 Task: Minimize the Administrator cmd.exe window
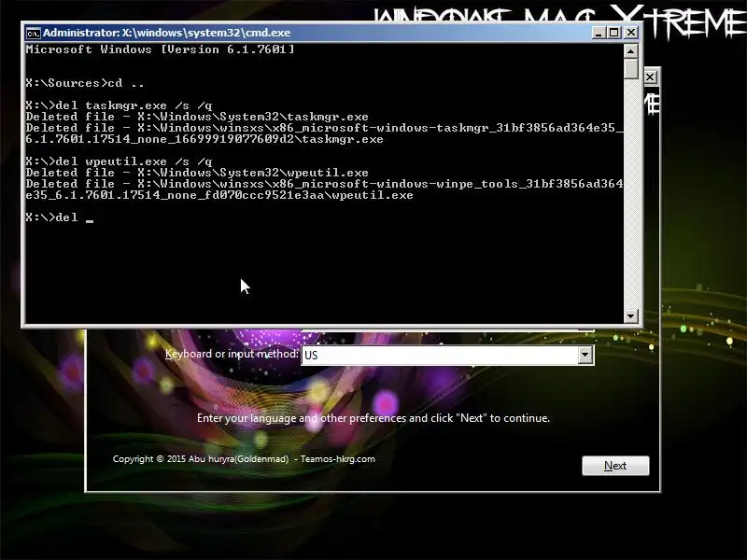(x=599, y=33)
